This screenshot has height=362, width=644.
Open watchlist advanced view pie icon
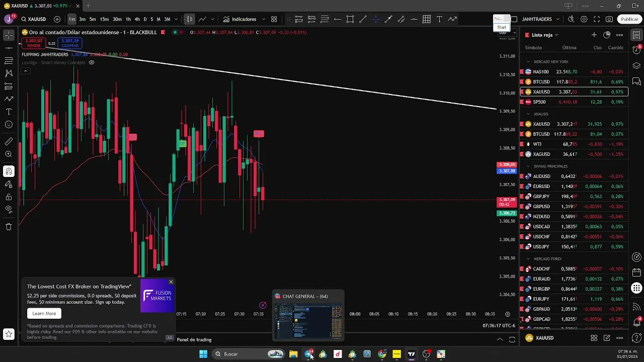pos(607,35)
